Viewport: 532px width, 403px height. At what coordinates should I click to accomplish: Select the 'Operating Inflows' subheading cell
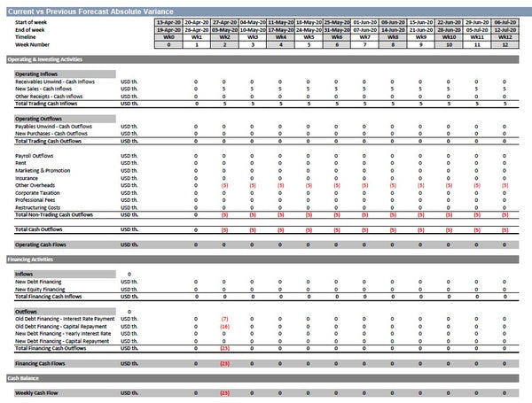(39, 74)
